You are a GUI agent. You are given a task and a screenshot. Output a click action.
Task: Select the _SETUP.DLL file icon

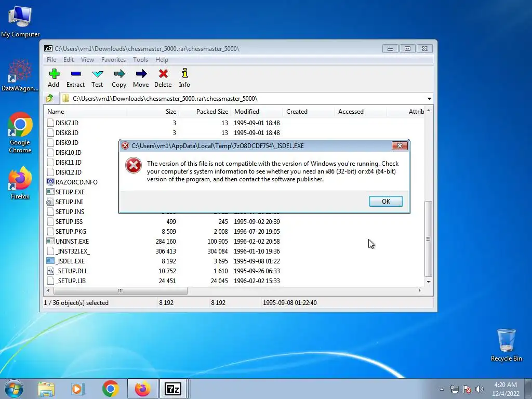[x=50, y=271]
